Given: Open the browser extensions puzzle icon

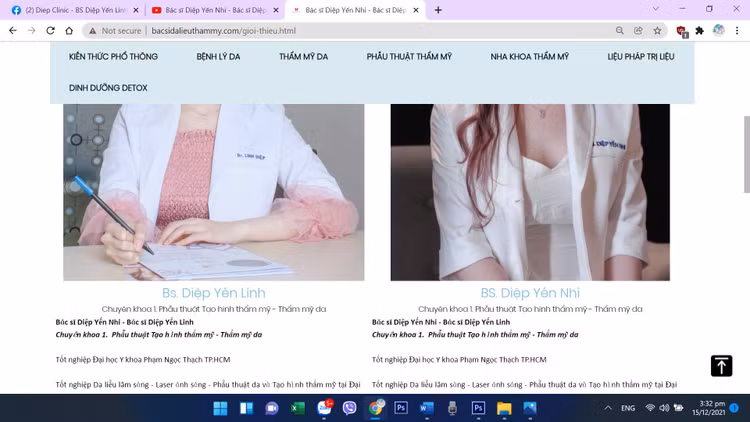Looking at the screenshot, I should (699, 31).
